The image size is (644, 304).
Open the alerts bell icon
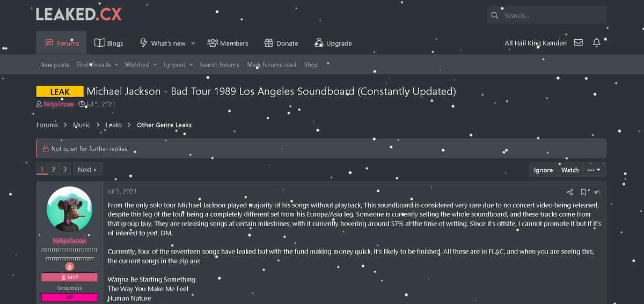coord(596,42)
